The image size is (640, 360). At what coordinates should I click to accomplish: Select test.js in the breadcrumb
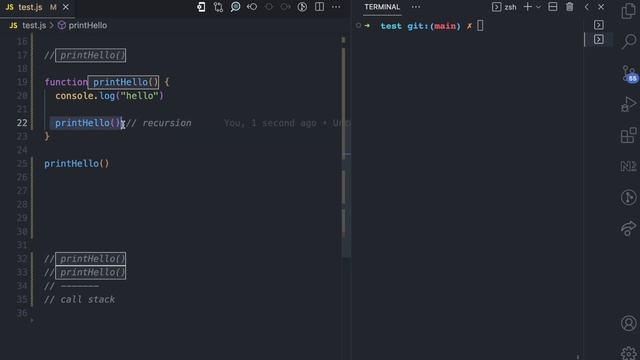tap(34, 25)
